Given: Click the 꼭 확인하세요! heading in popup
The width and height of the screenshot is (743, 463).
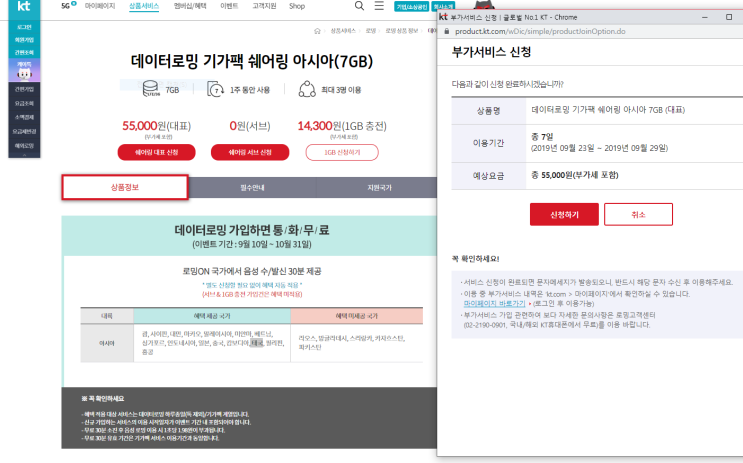Looking at the screenshot, I should click(475, 259).
